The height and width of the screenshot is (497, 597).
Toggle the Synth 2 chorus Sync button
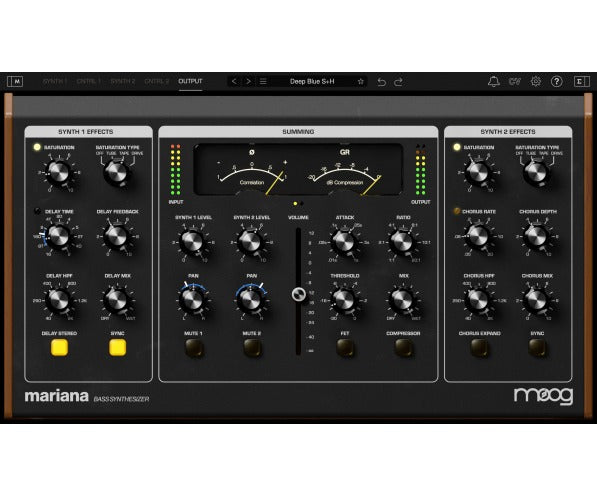click(x=537, y=348)
